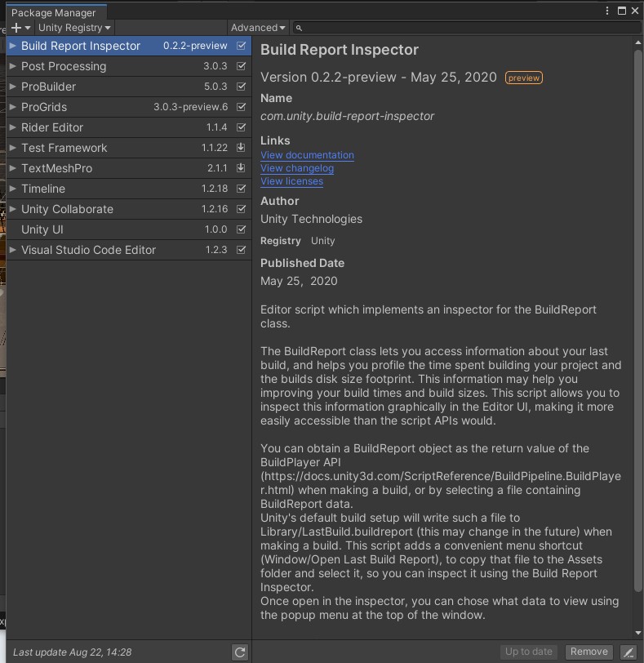Select Test Framework package row
Image resolution: width=644 pixels, height=663 pixels.
coord(129,148)
